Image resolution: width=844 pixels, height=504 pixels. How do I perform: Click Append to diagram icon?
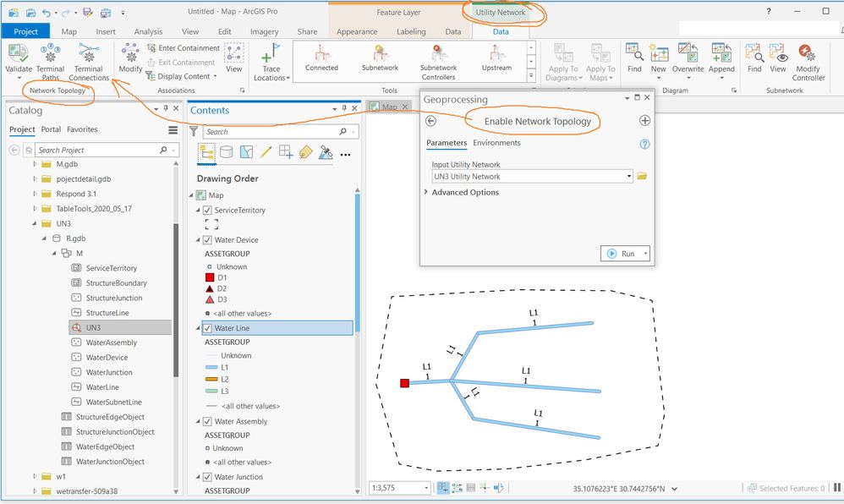tap(721, 52)
